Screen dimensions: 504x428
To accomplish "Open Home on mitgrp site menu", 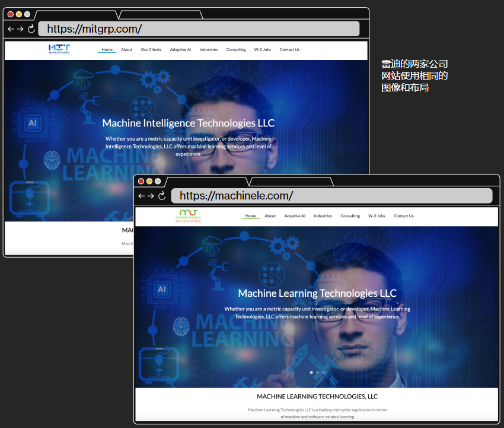I will tap(107, 49).
